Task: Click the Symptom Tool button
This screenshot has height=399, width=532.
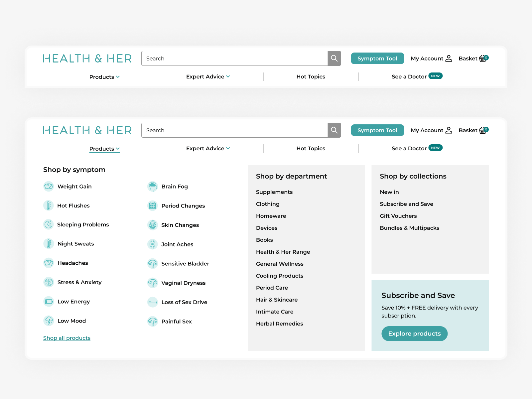Action: tap(377, 130)
